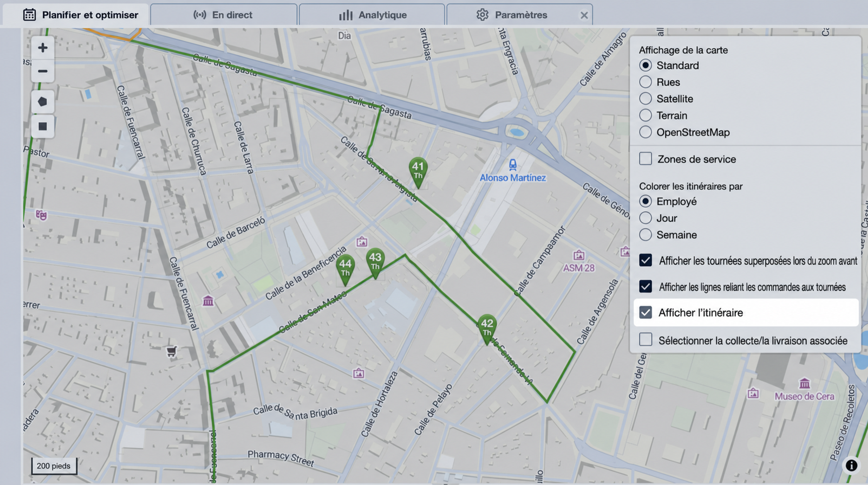Image resolution: width=868 pixels, height=485 pixels.
Task: Open the Planifier et optimiser tab
Action: pyautogui.click(x=75, y=15)
